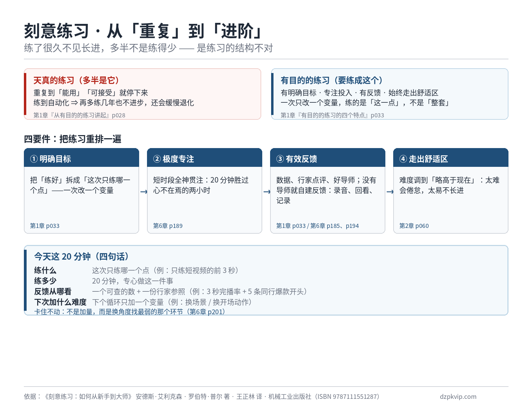
Task: Click the bold label "练多少"
Action: click(45, 281)
